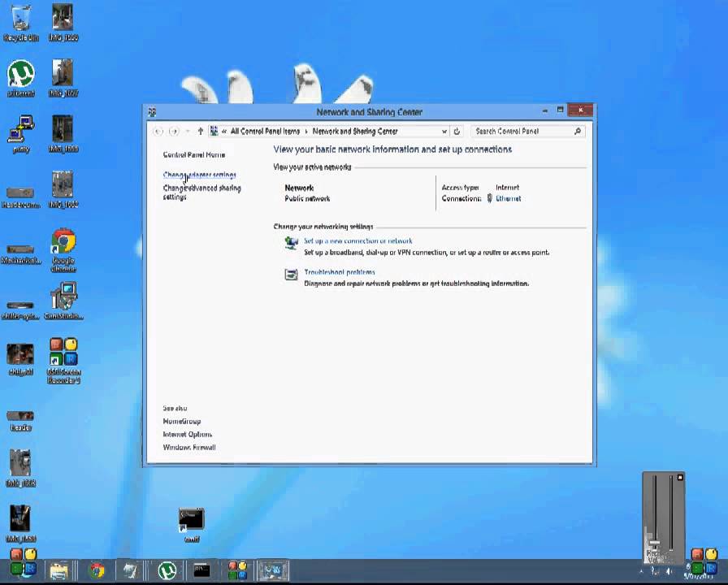Click Set up a new connection or network
The height and width of the screenshot is (585, 728).
[x=358, y=240]
